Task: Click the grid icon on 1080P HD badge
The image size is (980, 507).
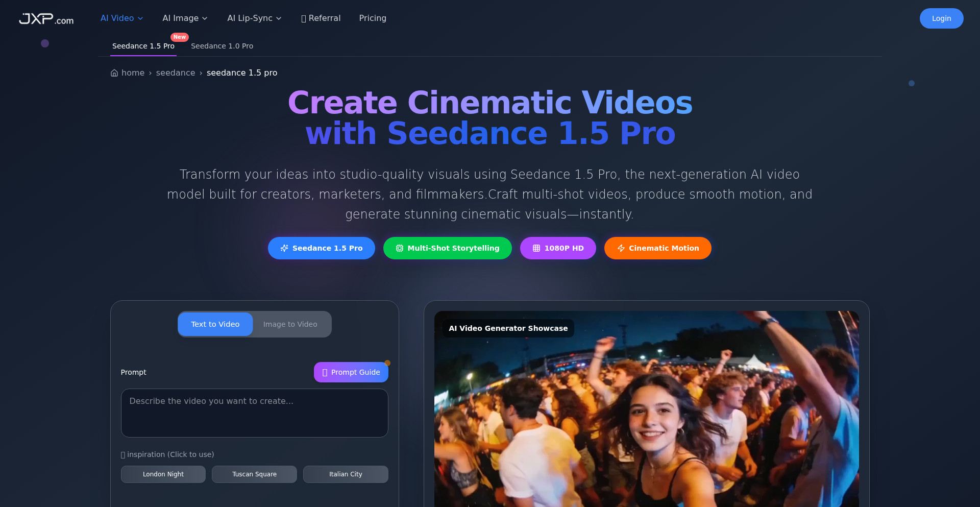Action: [536, 248]
